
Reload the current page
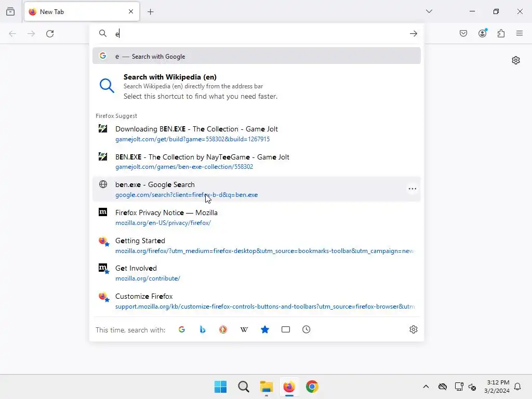pos(50,34)
